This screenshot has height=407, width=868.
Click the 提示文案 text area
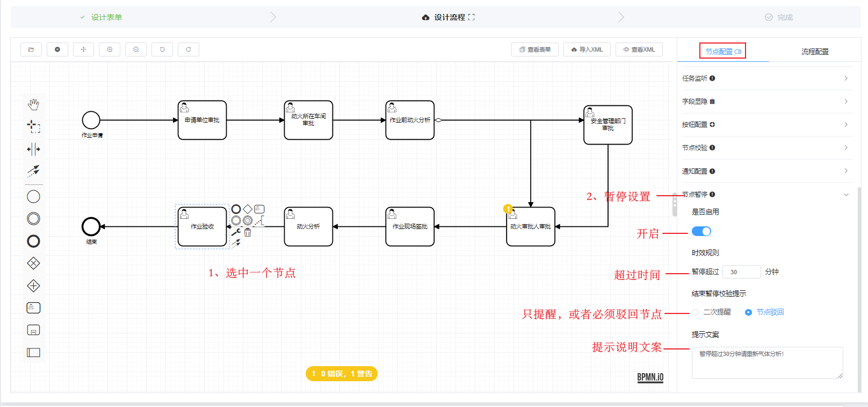(767, 363)
